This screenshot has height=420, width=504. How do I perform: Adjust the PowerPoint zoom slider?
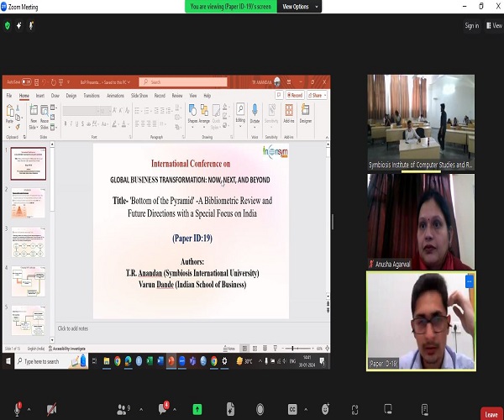coord(297,349)
